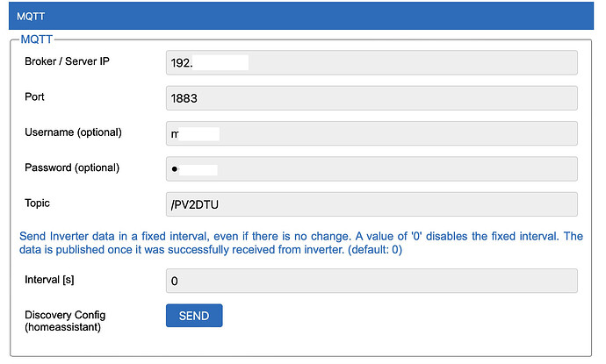Focus the Broker / Server IP input field
This screenshot has width=606, height=364.
pyautogui.click(x=372, y=62)
